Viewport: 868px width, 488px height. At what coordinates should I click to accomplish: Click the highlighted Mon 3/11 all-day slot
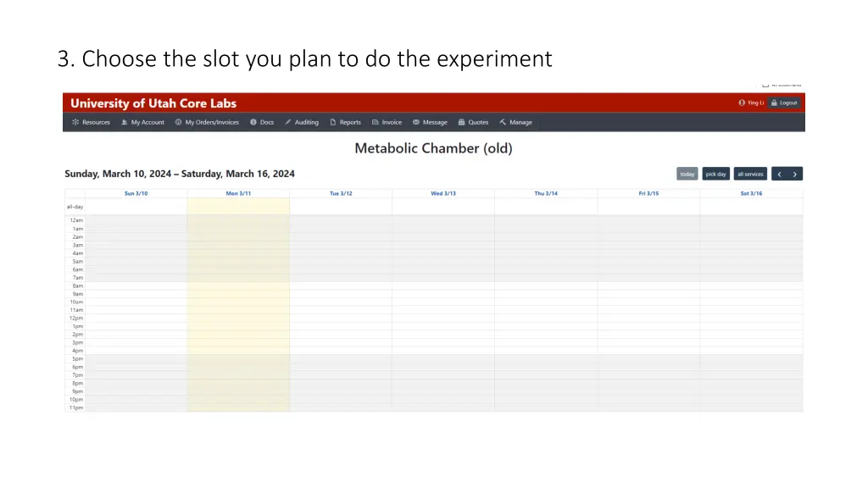point(238,206)
